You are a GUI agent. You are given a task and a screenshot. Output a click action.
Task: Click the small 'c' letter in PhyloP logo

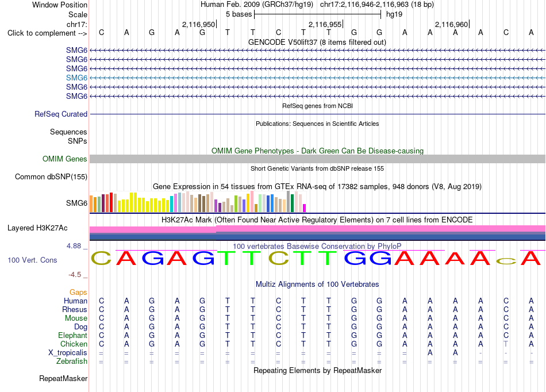pyautogui.click(x=506, y=261)
